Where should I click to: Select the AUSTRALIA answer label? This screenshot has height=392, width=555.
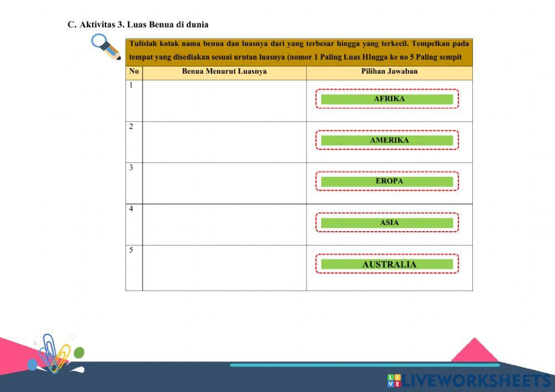click(x=387, y=264)
